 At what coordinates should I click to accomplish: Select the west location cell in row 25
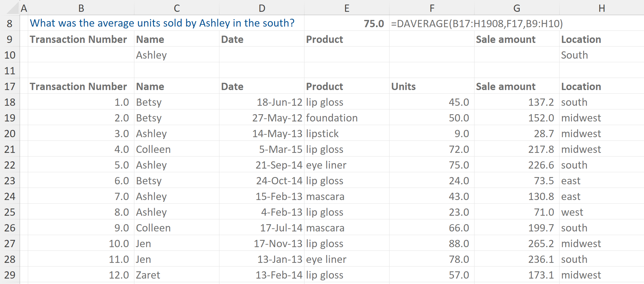point(602,212)
